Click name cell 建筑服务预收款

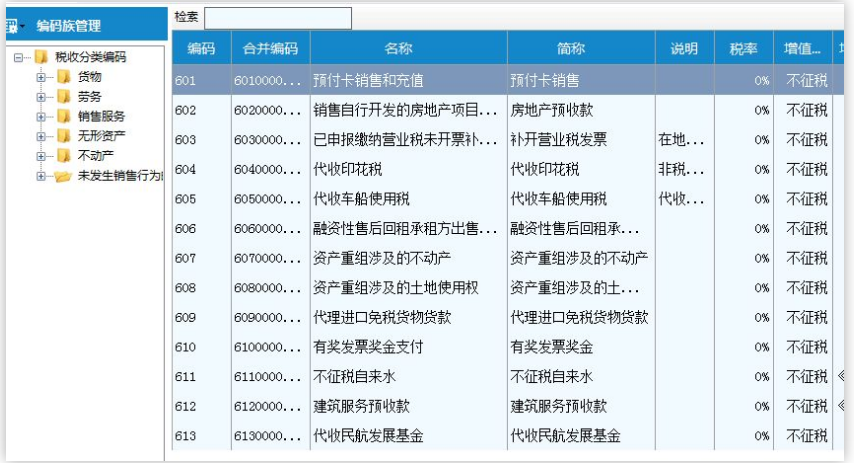(408, 406)
